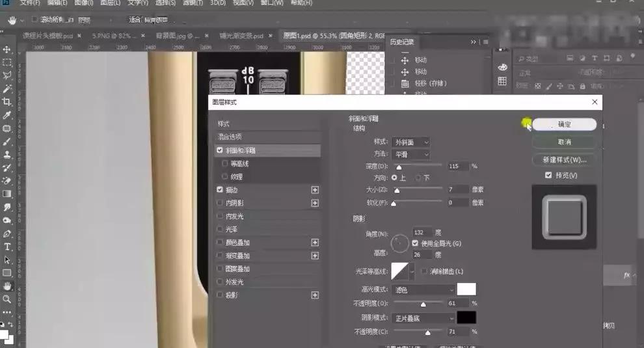
Task: Toggle the 预览 checkbox
Action: click(x=548, y=176)
